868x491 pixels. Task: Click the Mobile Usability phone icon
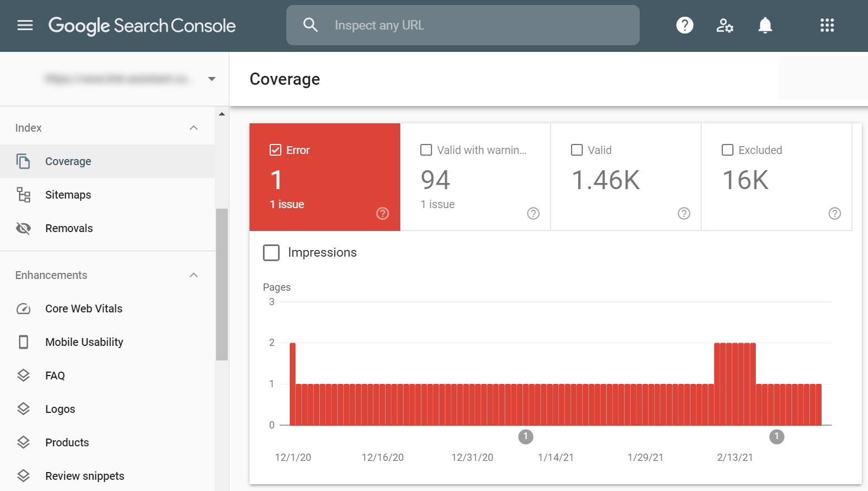pyautogui.click(x=23, y=342)
